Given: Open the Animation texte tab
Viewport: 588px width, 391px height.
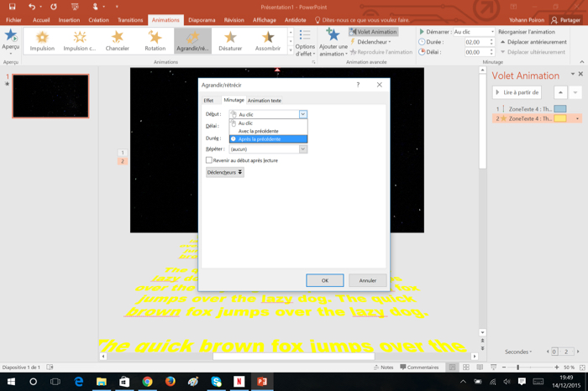Looking at the screenshot, I should coord(265,101).
